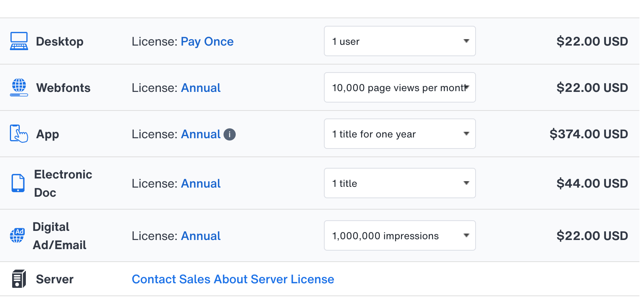
Task: Open the App 'Annual' license link
Action: click(x=200, y=134)
